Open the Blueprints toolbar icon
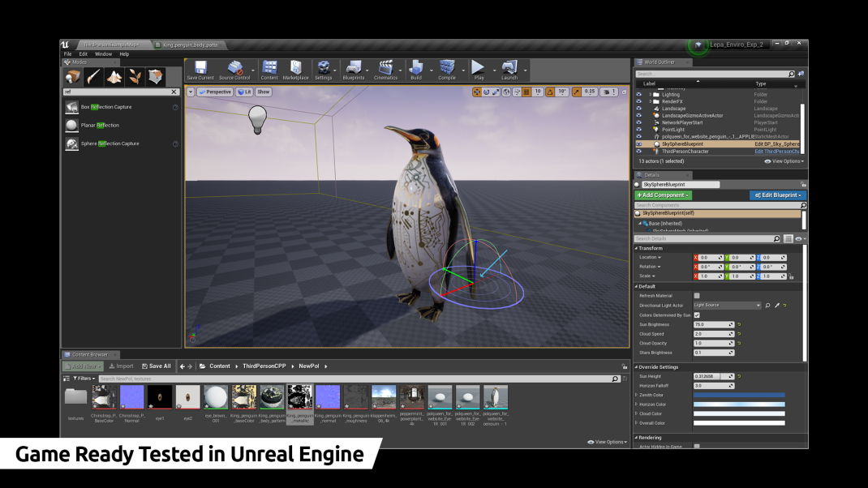This screenshot has width=868, height=488. tap(353, 71)
